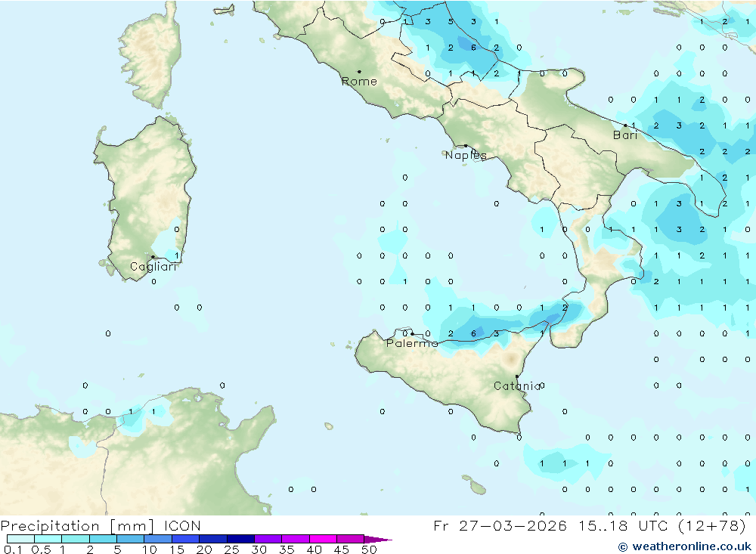Click the "15..18 UTC" time range text
Screen dimensions: 756x554
tap(624, 525)
